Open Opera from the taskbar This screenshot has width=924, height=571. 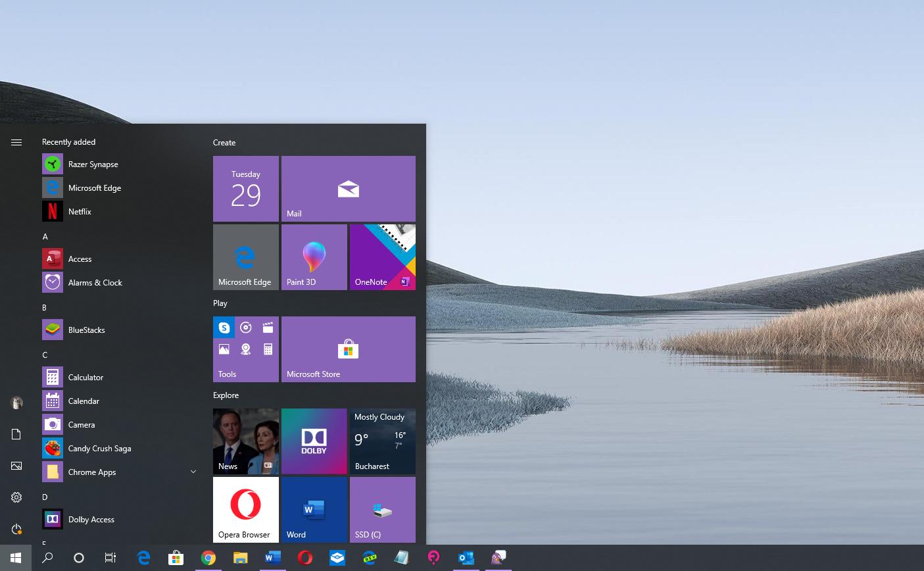(x=304, y=558)
